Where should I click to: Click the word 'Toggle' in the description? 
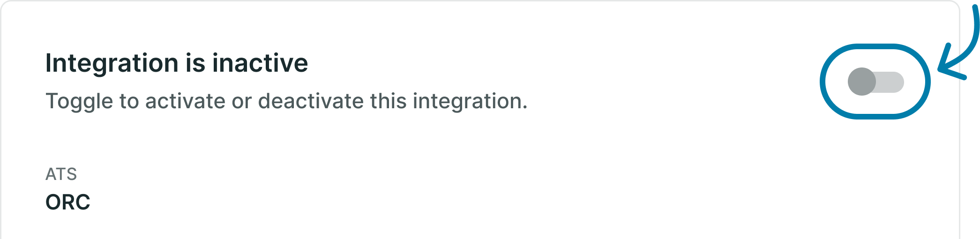79,102
